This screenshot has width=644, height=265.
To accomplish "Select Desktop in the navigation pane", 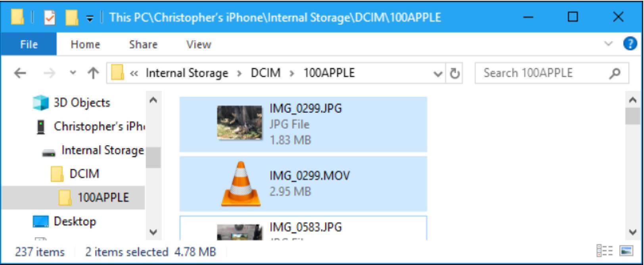I will click(x=75, y=221).
